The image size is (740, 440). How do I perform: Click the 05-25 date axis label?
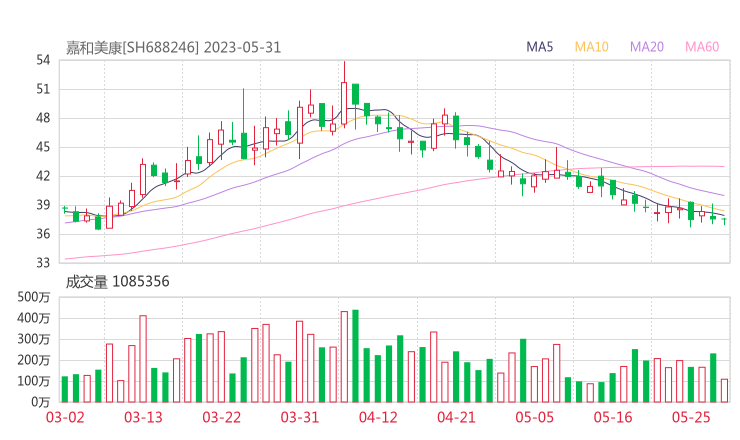coord(691,417)
